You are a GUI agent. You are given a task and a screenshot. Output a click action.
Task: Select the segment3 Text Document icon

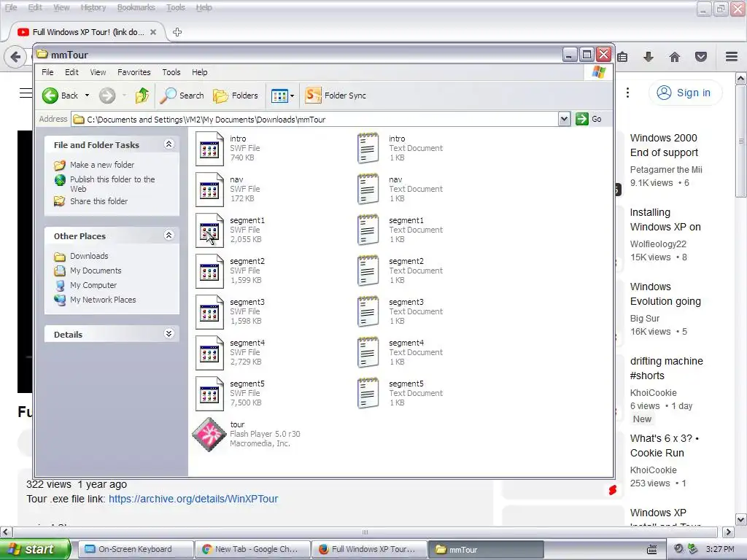coord(368,312)
